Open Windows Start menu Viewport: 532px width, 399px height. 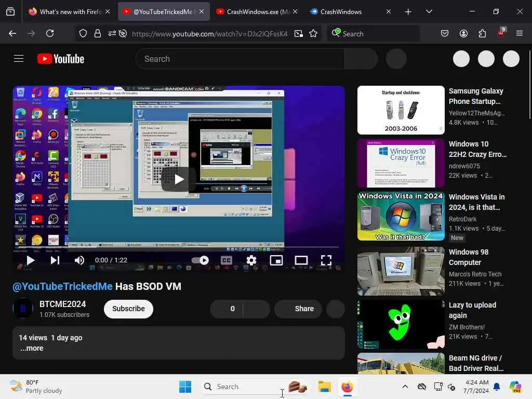185,387
